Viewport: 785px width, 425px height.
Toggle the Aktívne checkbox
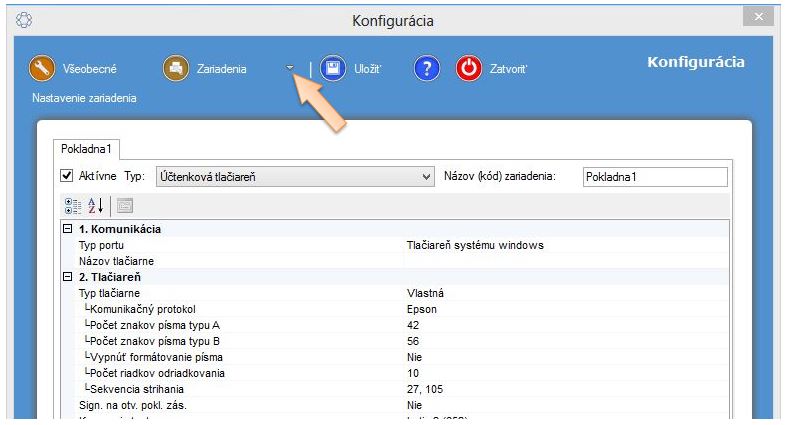tap(68, 176)
